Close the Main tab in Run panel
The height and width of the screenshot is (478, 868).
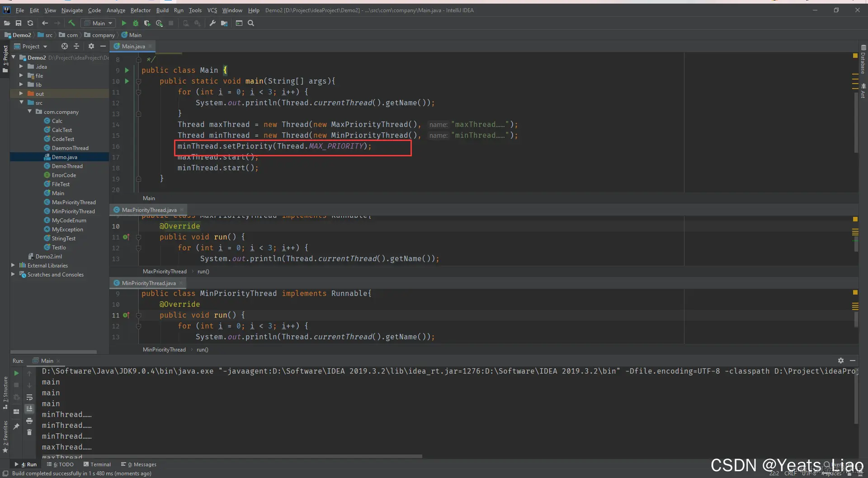58,361
